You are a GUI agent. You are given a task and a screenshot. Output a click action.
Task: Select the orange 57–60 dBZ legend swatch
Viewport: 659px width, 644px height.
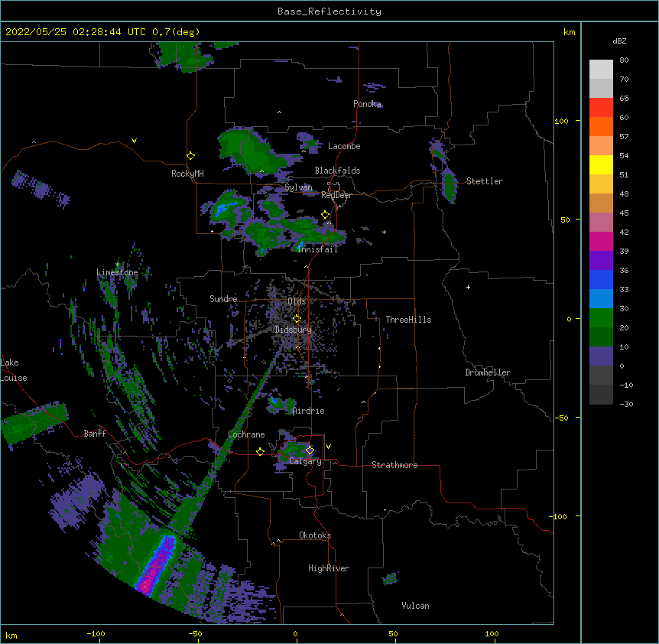pos(601,127)
